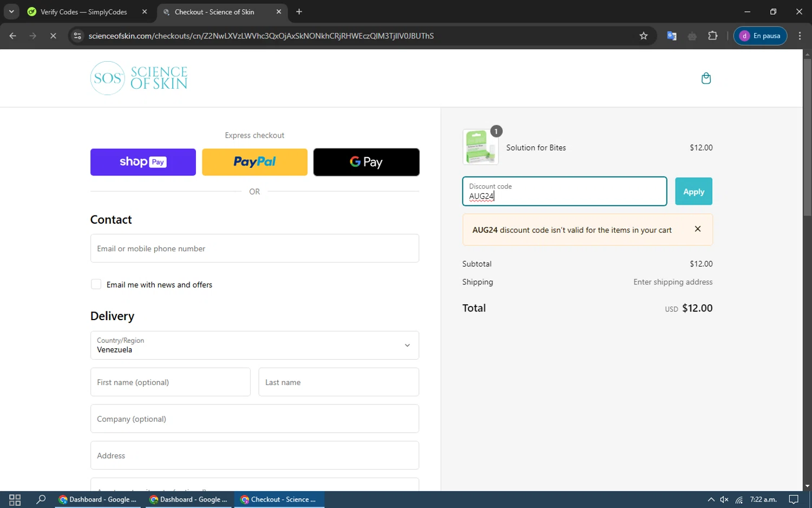Image resolution: width=812 pixels, height=508 pixels.
Task: Close the Checkout Science of Skin tab
Action: point(279,11)
